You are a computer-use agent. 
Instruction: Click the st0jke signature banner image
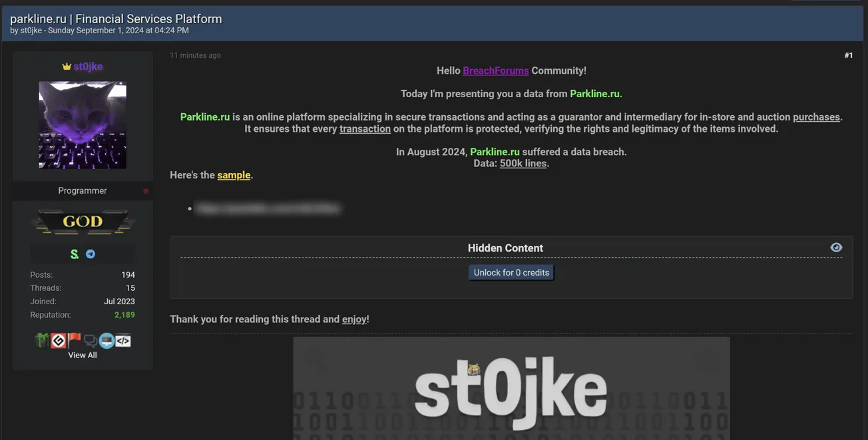[511, 388]
